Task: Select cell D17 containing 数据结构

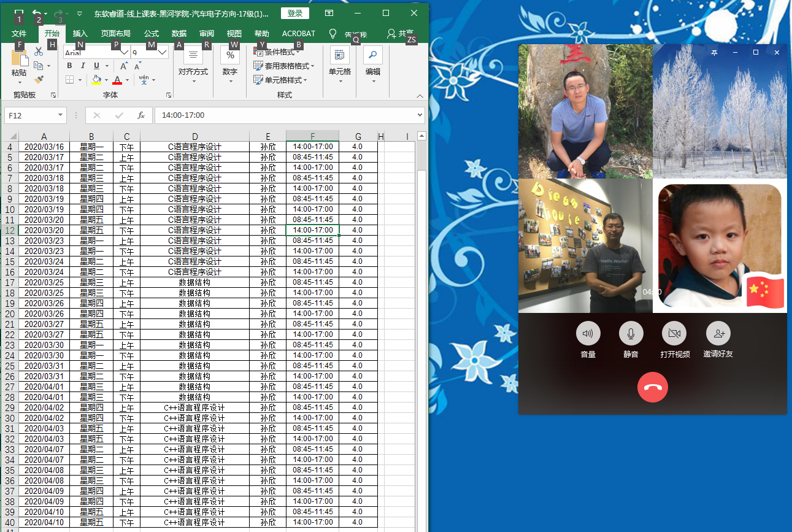Action: (x=194, y=282)
